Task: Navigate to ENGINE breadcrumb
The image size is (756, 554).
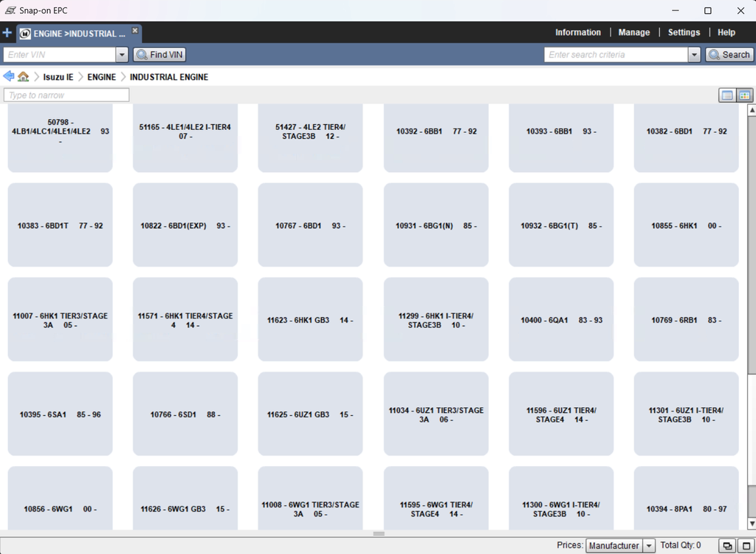Action: [101, 77]
